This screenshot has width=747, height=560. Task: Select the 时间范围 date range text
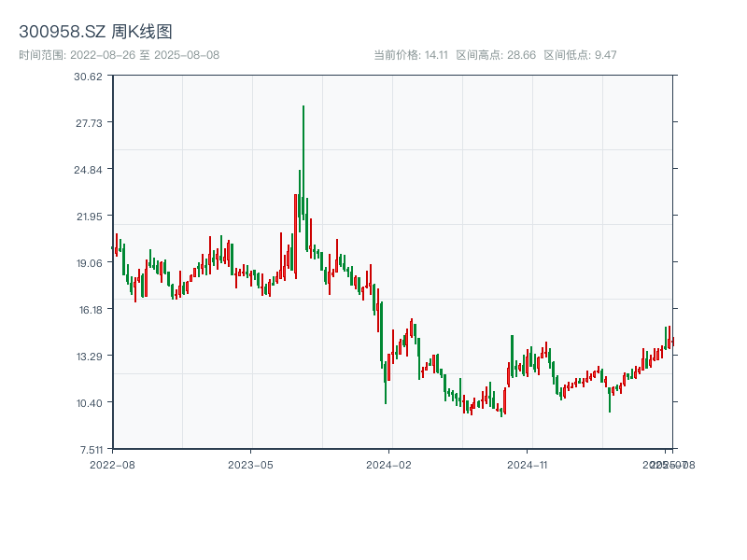(x=119, y=55)
